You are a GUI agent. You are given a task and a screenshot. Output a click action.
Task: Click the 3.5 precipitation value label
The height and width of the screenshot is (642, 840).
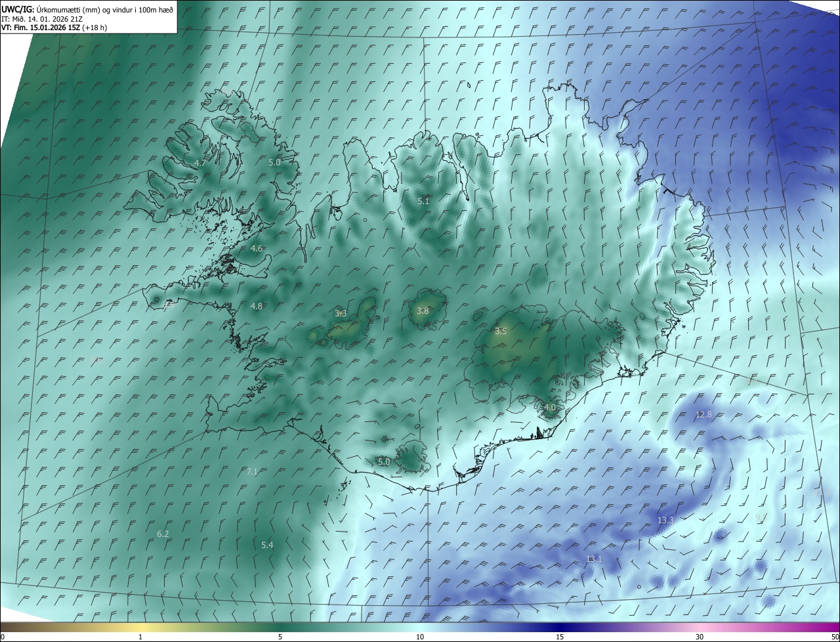point(501,332)
